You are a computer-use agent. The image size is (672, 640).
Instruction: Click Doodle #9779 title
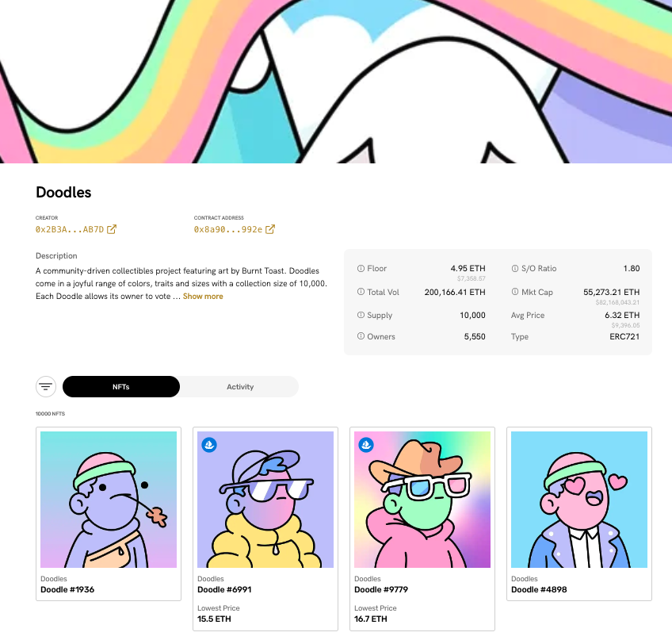pos(381,589)
